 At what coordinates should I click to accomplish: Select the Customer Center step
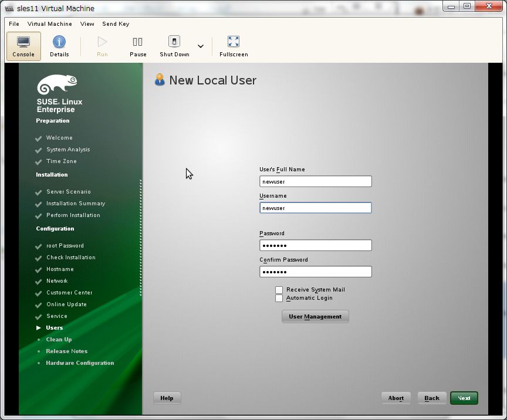pyautogui.click(x=69, y=293)
